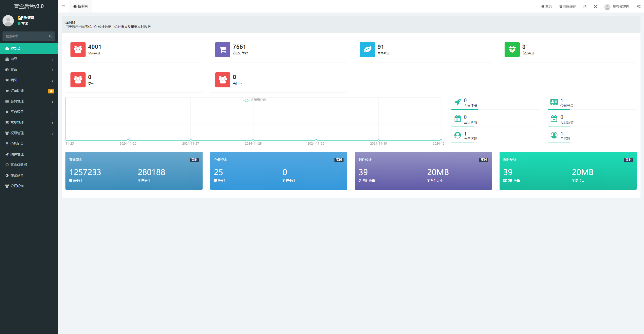Click the 盲盒后台v3.0 logo title
644x334 pixels.
click(29, 6)
